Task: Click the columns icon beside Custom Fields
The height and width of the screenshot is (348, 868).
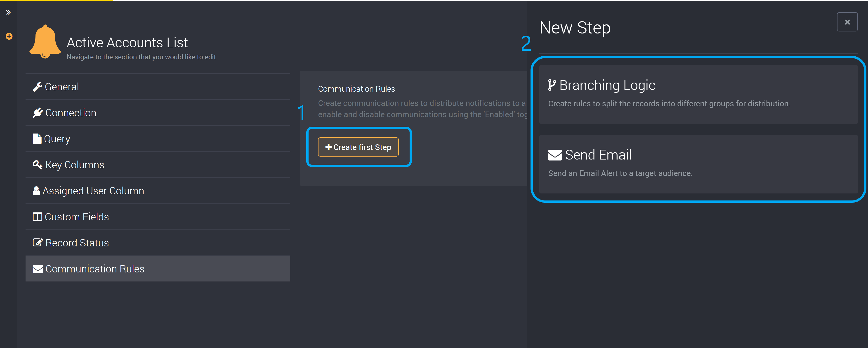Action: [37, 217]
